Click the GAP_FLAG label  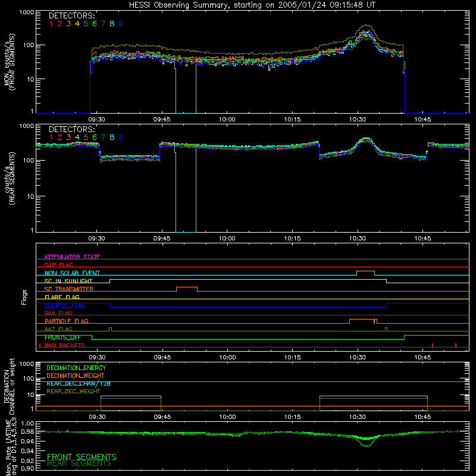58,265
